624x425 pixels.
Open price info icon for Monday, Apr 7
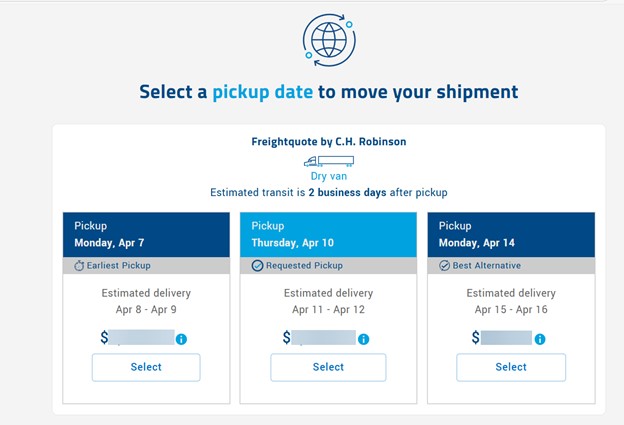tap(181, 339)
